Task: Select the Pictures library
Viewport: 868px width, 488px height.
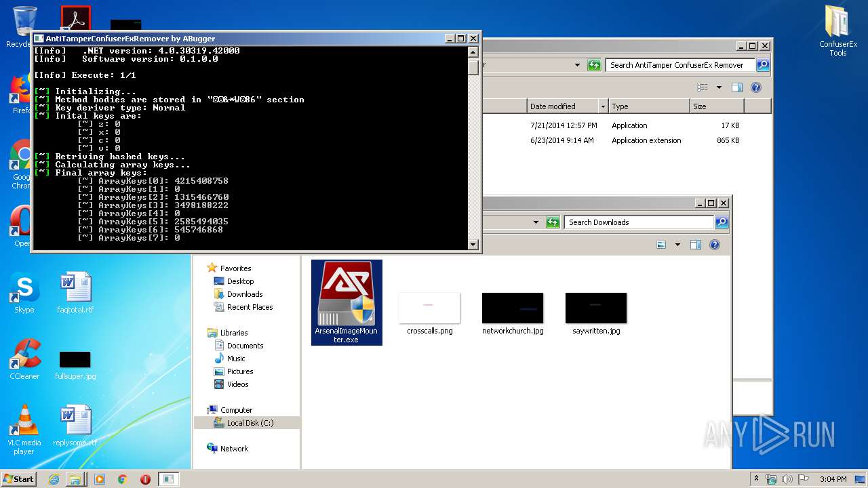Action: click(233, 371)
